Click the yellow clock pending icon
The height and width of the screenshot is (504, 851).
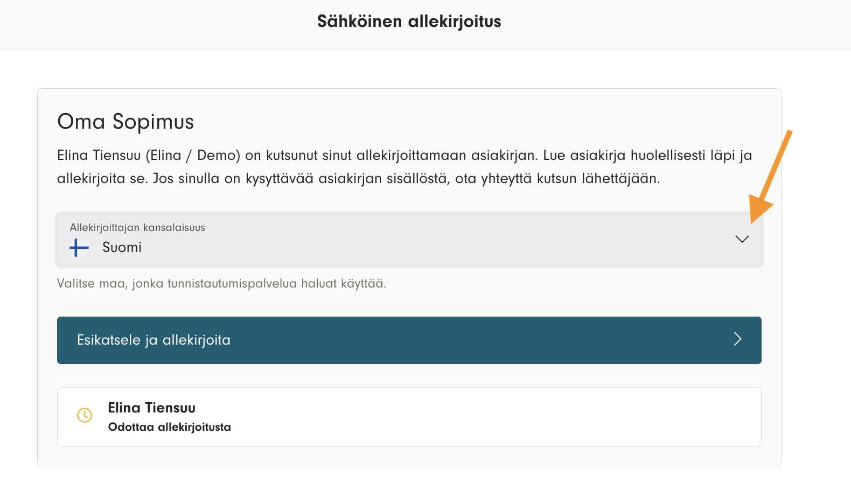point(85,415)
